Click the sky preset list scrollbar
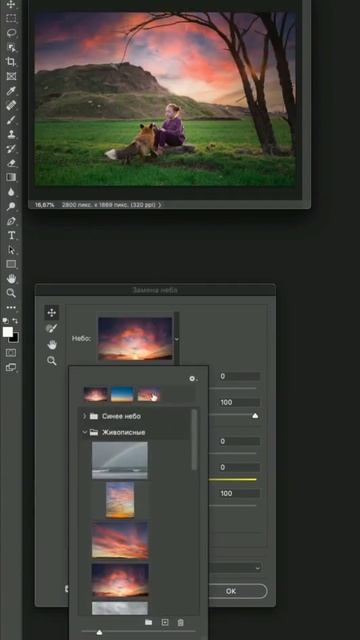This screenshot has height=640, width=360. (x=194, y=440)
